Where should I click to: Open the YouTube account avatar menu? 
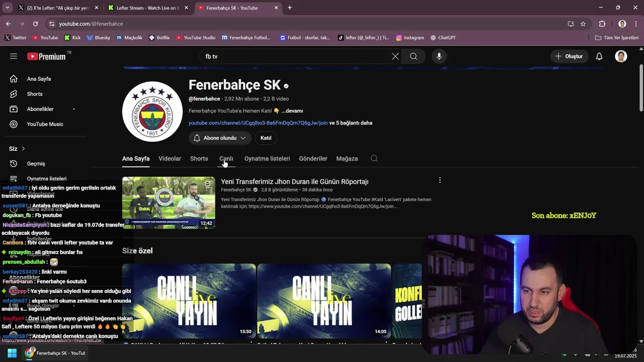(x=621, y=56)
